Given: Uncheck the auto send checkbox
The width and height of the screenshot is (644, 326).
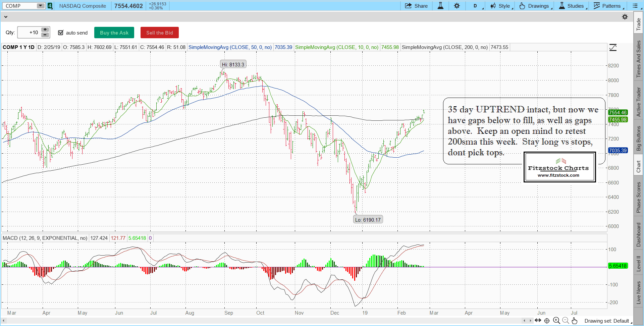Looking at the screenshot, I should [x=61, y=33].
